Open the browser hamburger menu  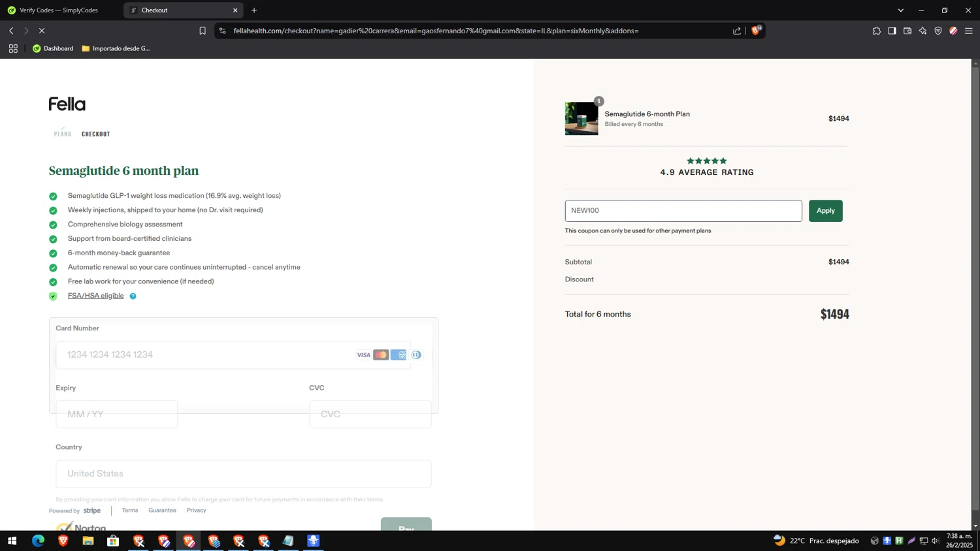(x=969, y=31)
